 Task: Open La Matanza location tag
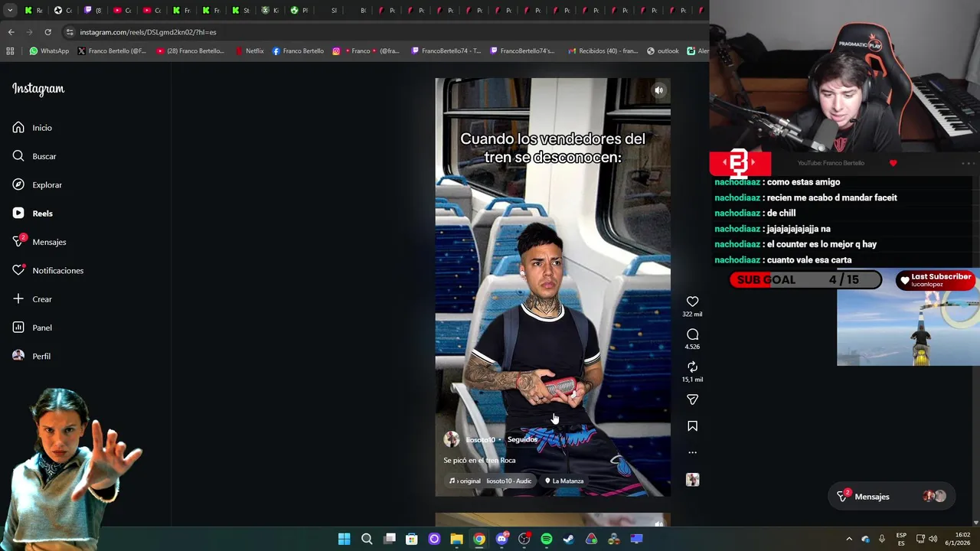tap(564, 481)
